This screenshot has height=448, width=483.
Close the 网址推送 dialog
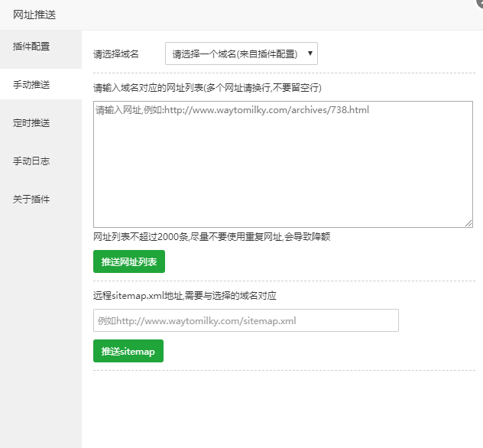(479, 2)
